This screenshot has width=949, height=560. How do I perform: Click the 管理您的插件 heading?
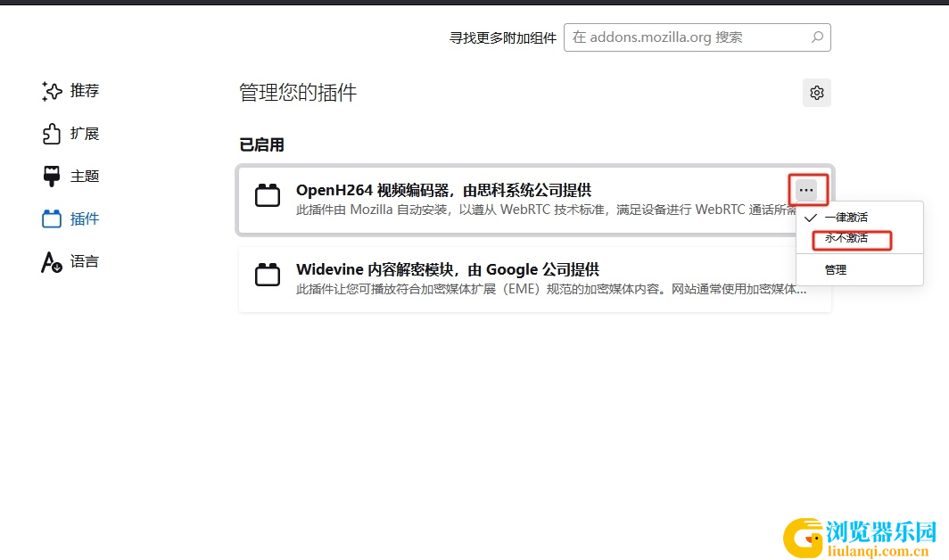298,93
